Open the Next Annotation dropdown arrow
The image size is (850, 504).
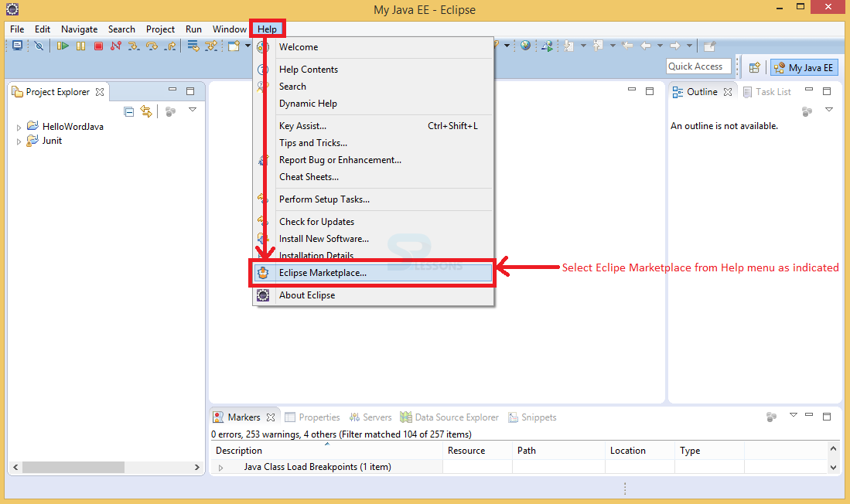click(583, 46)
